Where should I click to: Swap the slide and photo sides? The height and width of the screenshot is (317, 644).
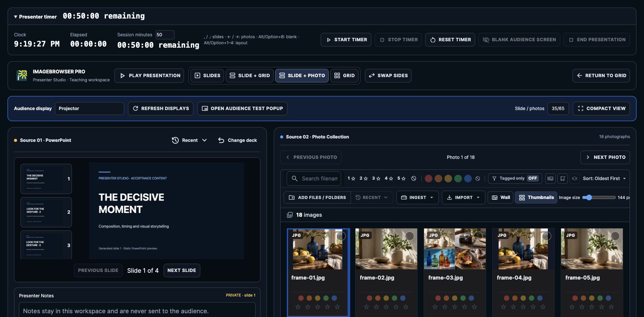click(388, 76)
